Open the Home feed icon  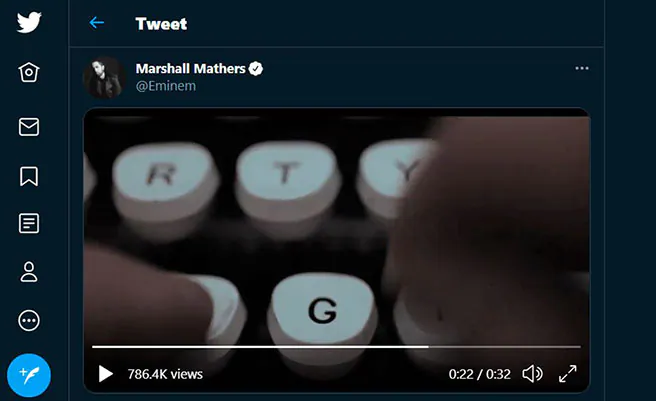29,72
